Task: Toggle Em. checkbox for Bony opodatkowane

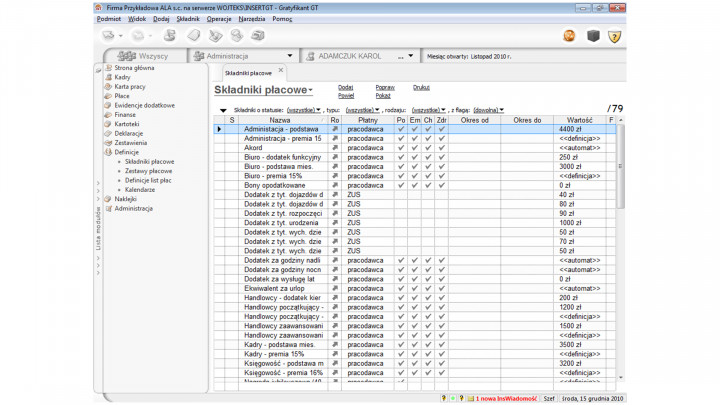Action: 414,185
